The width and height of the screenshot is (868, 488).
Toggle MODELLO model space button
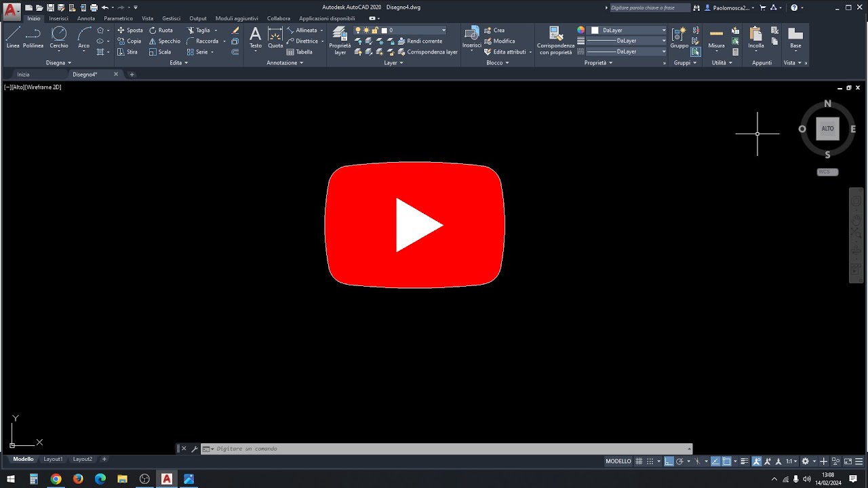click(x=618, y=462)
